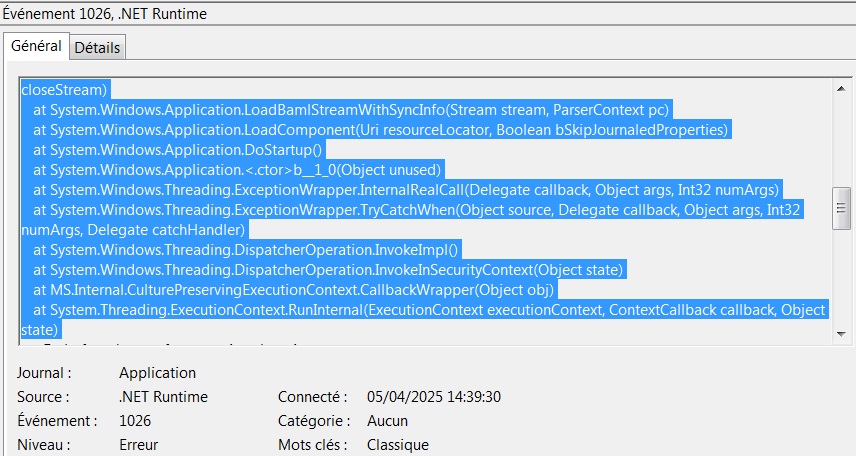Click the Application.DoStartup() line
The height and width of the screenshot is (456, 856).
coord(177,150)
